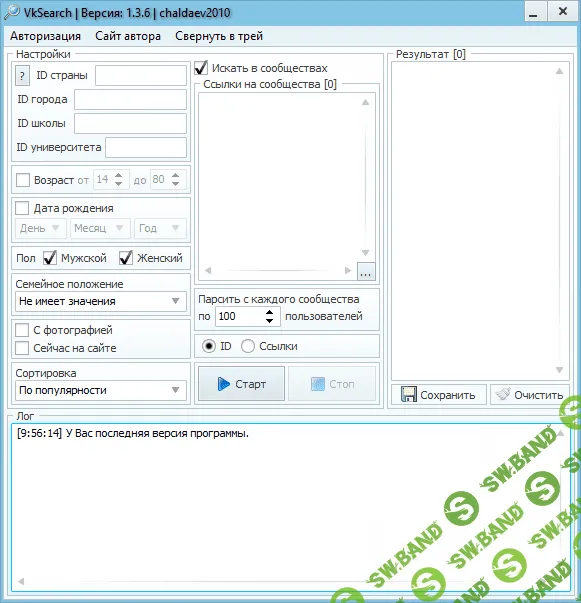Screen dimensions: 581x603
Task: Expand the Сортировка По популярности dropdown
Action: [101, 390]
